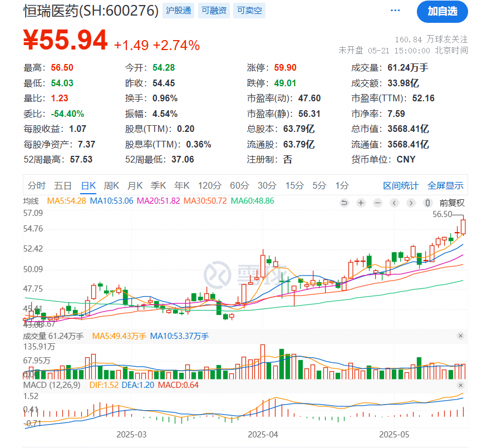Reset the chart view with the undo icon

pyautogui.click(x=345, y=203)
